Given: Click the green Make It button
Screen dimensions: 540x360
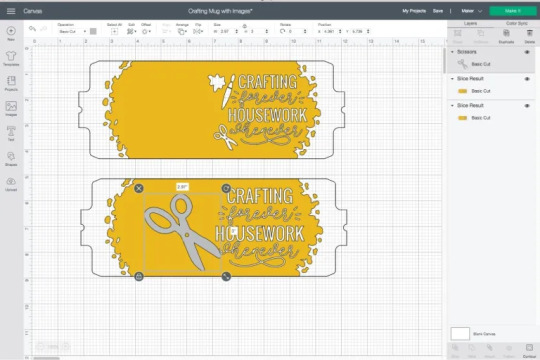Looking at the screenshot, I should [513, 11].
